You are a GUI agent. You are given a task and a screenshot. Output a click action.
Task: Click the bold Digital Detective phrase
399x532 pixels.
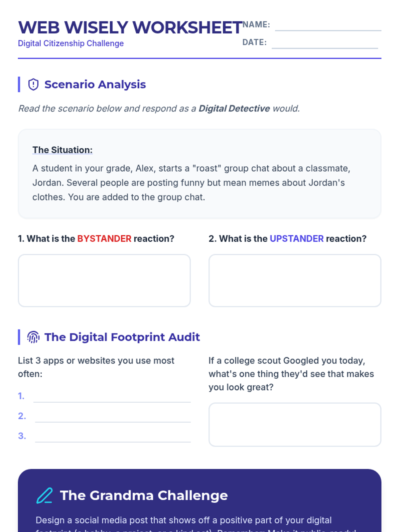234,109
